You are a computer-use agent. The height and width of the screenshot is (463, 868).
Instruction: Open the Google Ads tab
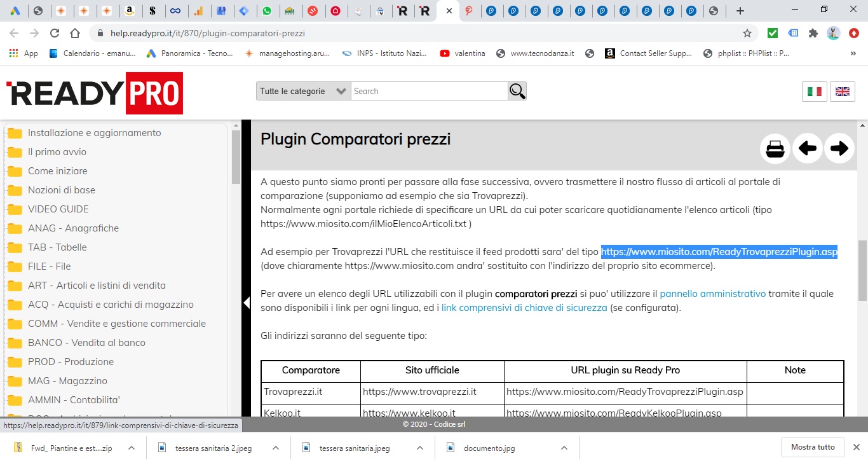click(x=15, y=11)
